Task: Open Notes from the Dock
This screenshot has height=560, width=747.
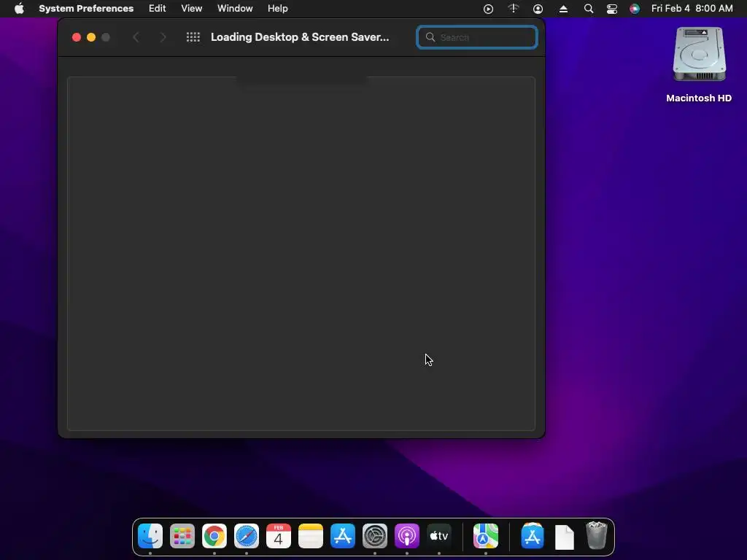Action: (311, 536)
